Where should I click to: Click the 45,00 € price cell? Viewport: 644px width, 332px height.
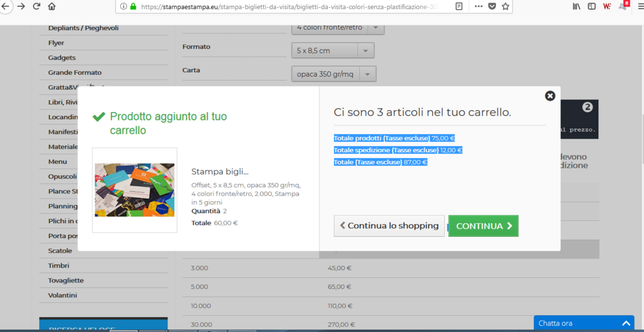tap(339, 268)
